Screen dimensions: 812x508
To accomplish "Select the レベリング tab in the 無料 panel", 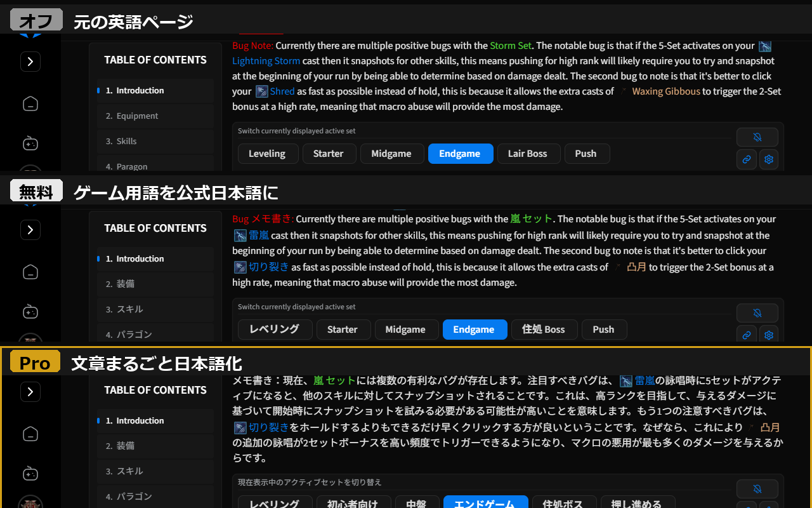I will pyautogui.click(x=275, y=330).
